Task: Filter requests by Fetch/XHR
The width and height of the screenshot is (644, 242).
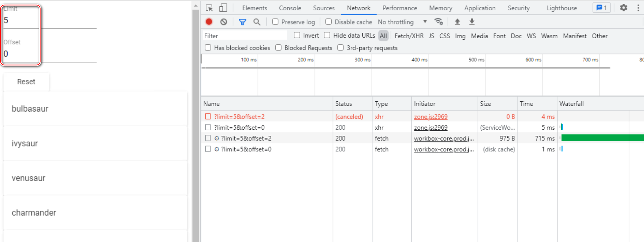Action: [x=409, y=36]
